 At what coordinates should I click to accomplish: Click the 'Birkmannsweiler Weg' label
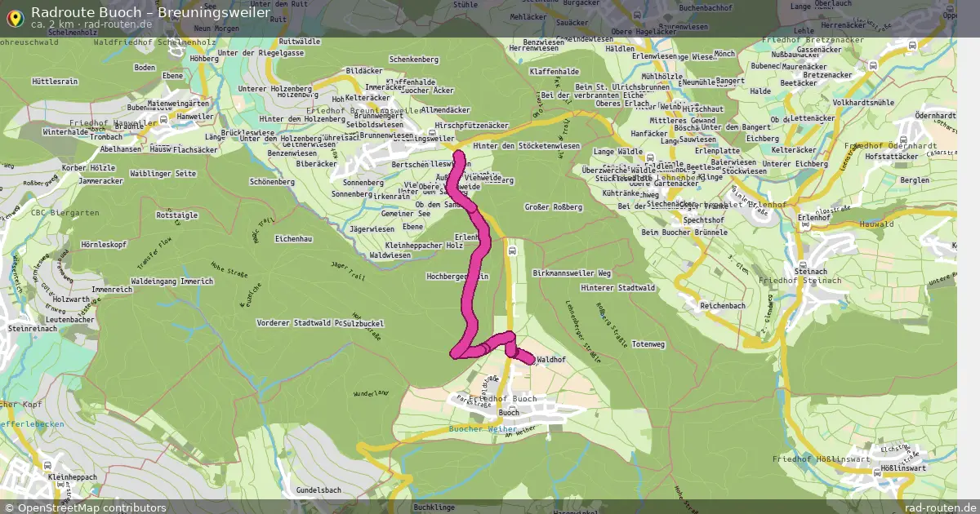point(572,273)
